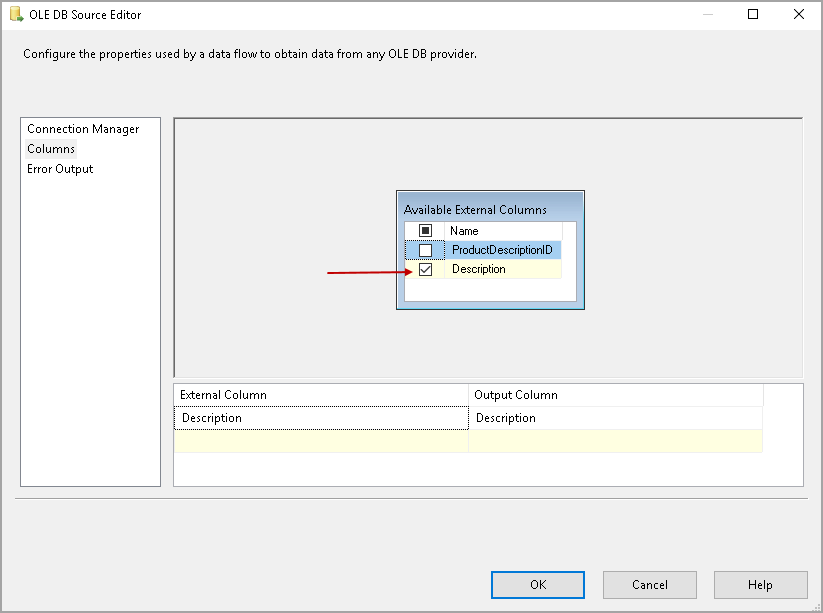Screen dimensions: 823x613
Task: Toggle the select-all columns header checkbox
Action: point(425,231)
